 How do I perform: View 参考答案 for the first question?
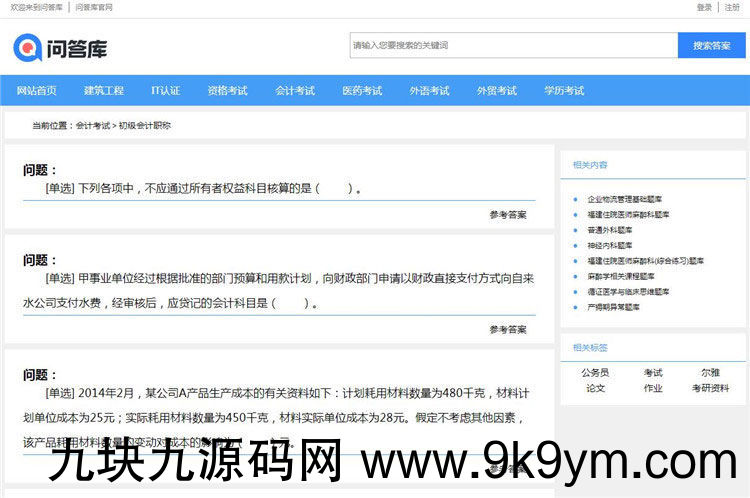coord(508,215)
